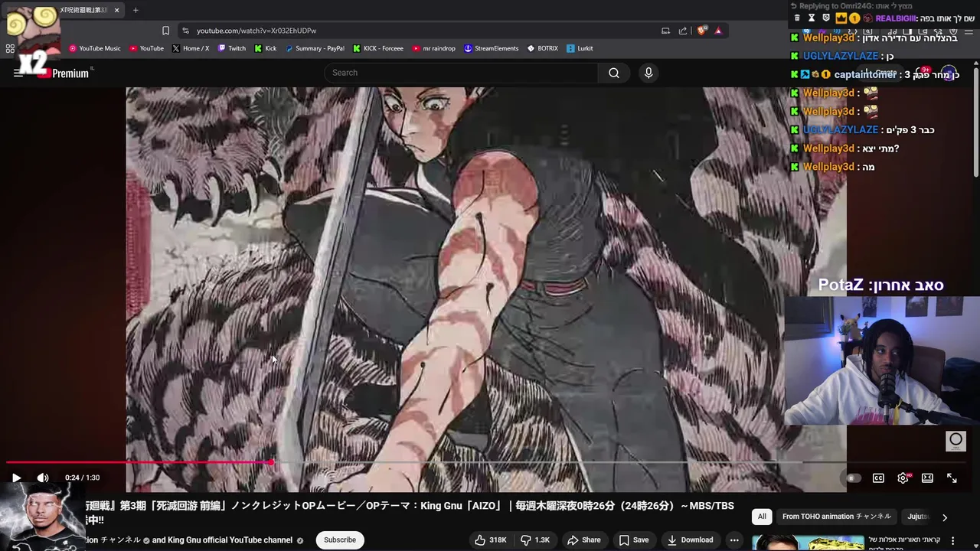Select From TOHO animation chip

tap(837, 517)
